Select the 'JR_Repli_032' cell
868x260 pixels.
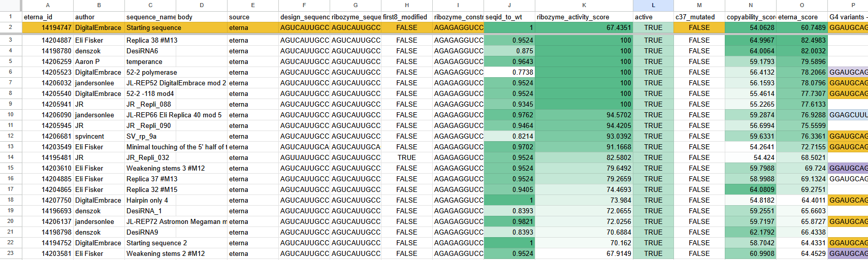pyautogui.click(x=150, y=157)
